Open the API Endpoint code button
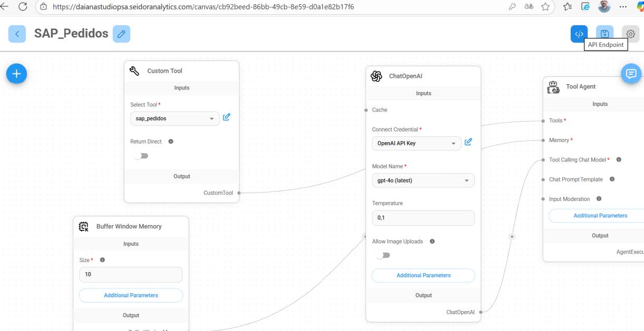The image size is (644, 331). (x=579, y=34)
